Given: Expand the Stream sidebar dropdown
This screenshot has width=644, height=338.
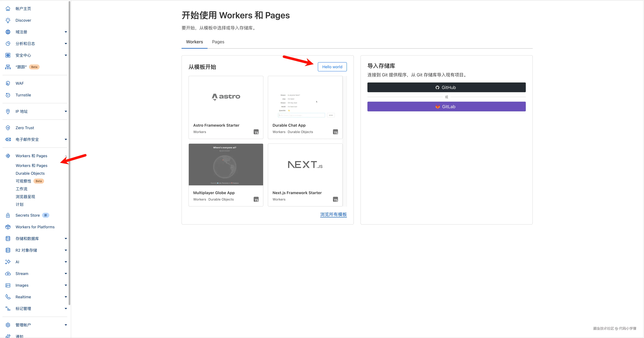Looking at the screenshot, I should point(66,274).
